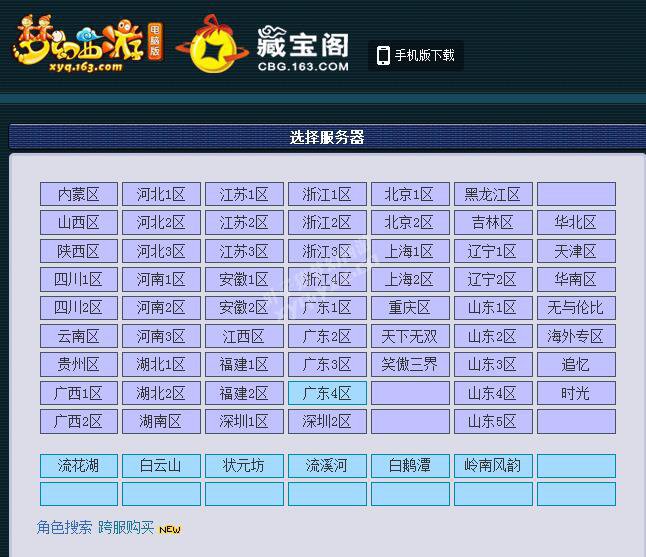646x557 pixels.
Task: Click the 梦幻西游 xyq.163.com game logo
Action: [87, 44]
